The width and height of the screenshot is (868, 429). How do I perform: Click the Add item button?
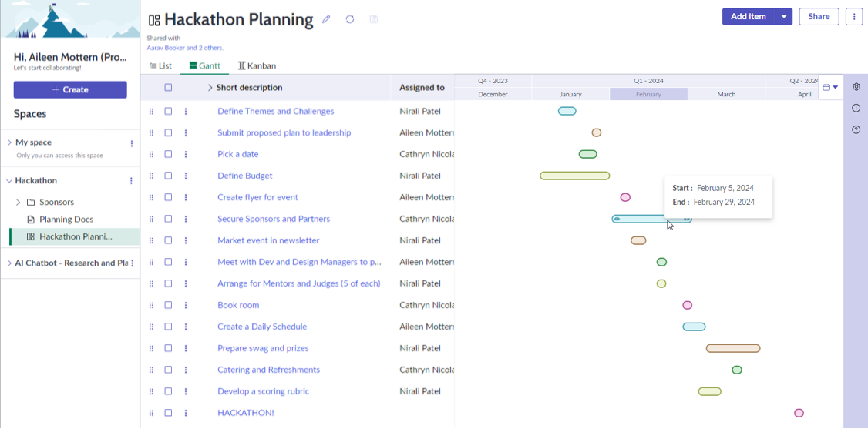pos(749,17)
